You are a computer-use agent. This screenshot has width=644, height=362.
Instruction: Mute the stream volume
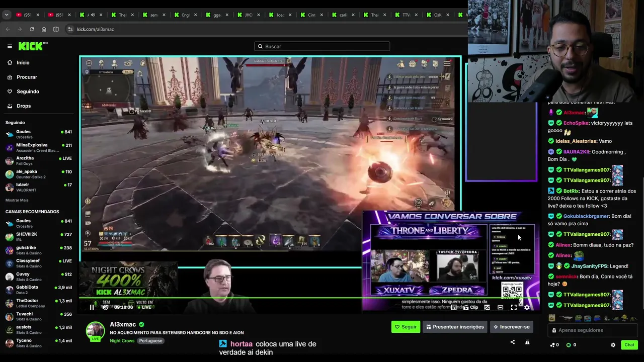[x=105, y=307]
